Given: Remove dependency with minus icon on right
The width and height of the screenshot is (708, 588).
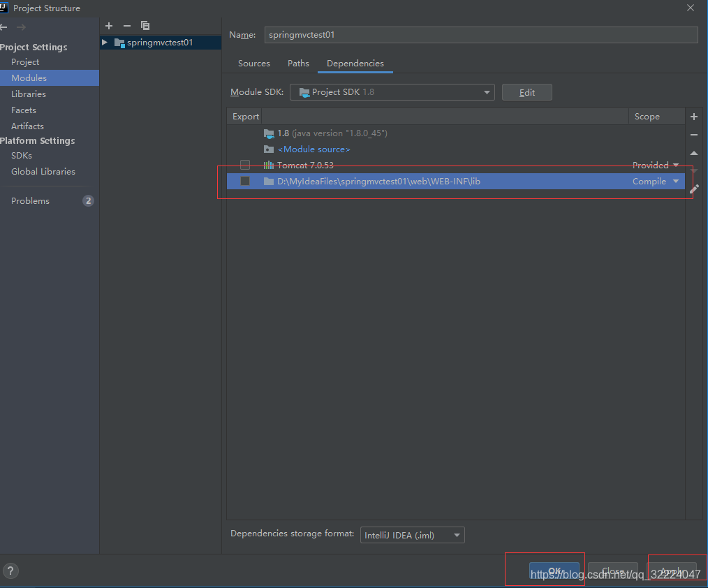Looking at the screenshot, I should [694, 135].
